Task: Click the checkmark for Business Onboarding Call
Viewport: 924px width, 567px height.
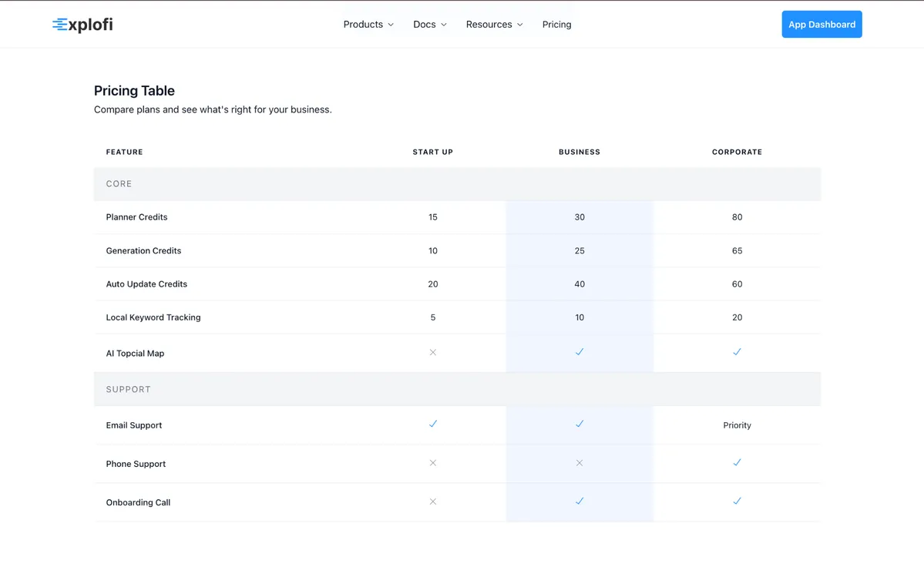Action: (579, 501)
